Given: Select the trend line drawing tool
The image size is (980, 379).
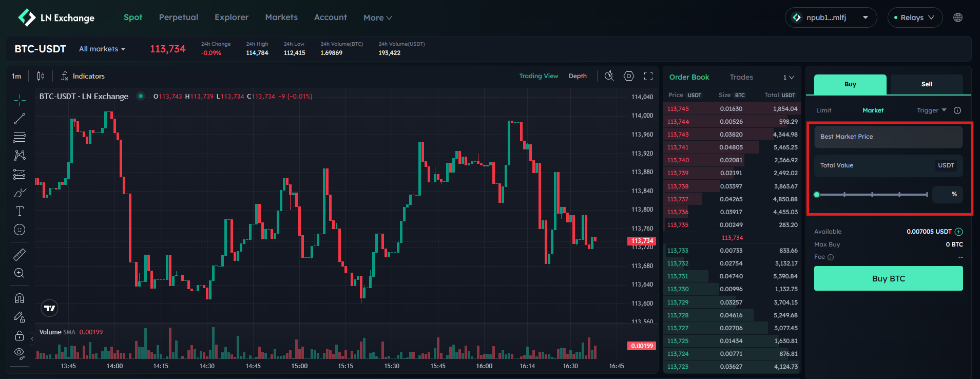Looking at the screenshot, I should click(20, 119).
